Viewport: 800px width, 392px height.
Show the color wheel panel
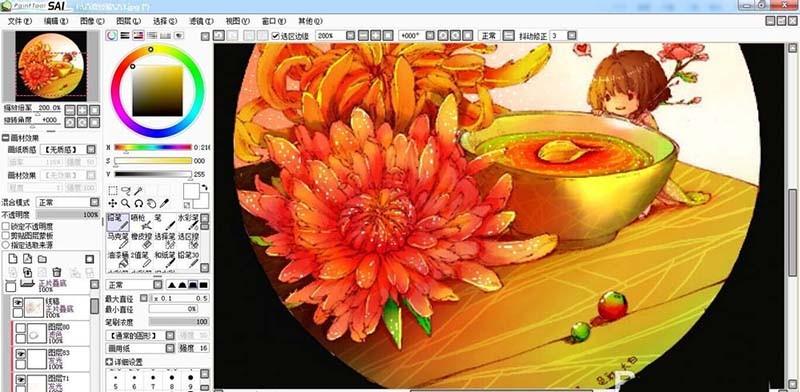111,35
